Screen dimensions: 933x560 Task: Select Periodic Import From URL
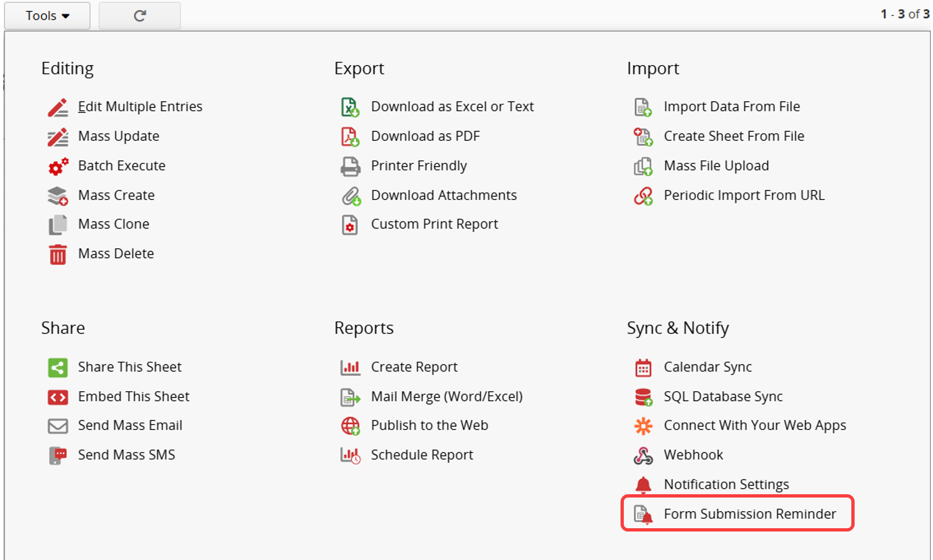tap(744, 196)
